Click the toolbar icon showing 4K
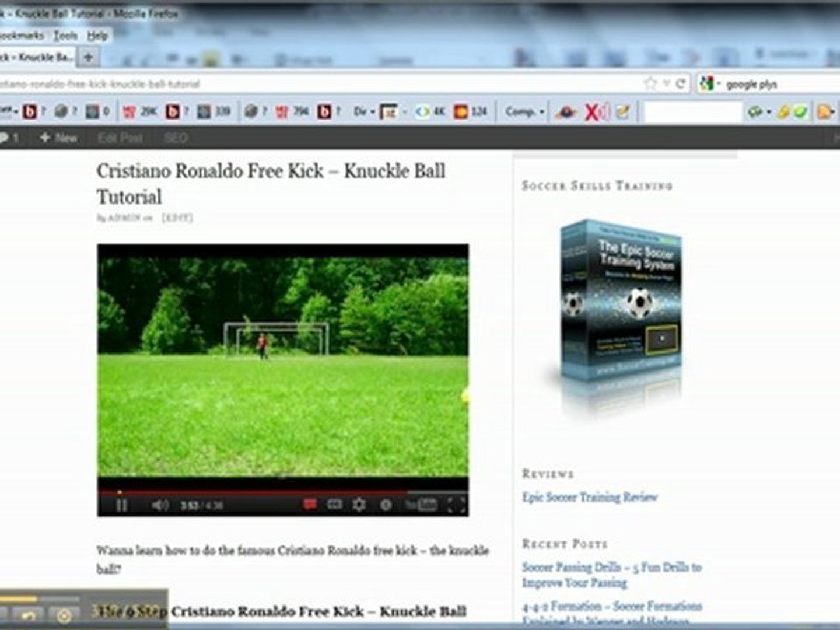 pyautogui.click(x=430, y=111)
